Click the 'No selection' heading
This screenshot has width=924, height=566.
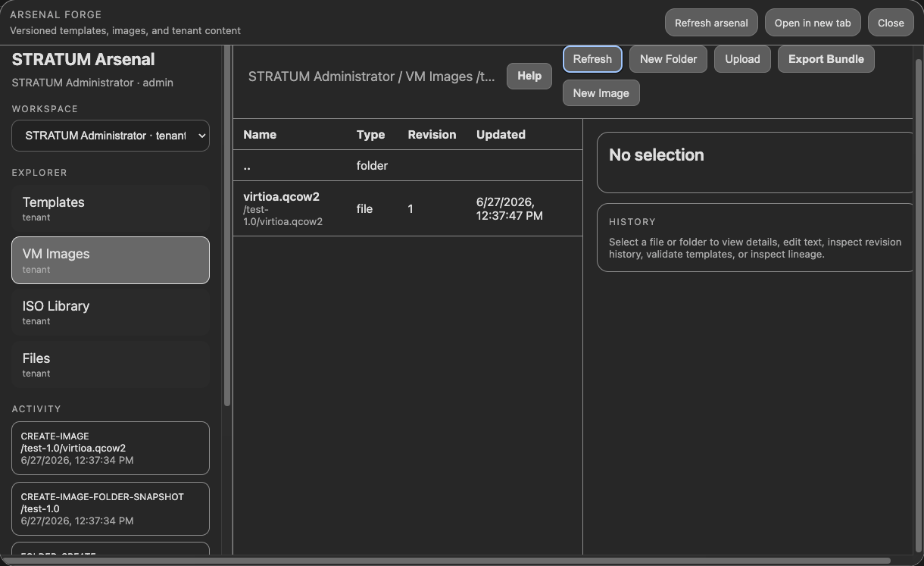[657, 155]
